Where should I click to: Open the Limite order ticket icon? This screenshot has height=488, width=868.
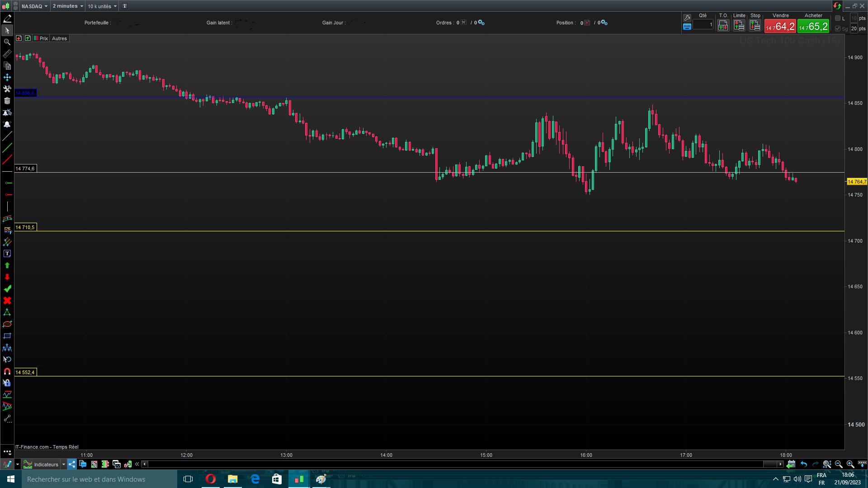point(739,26)
